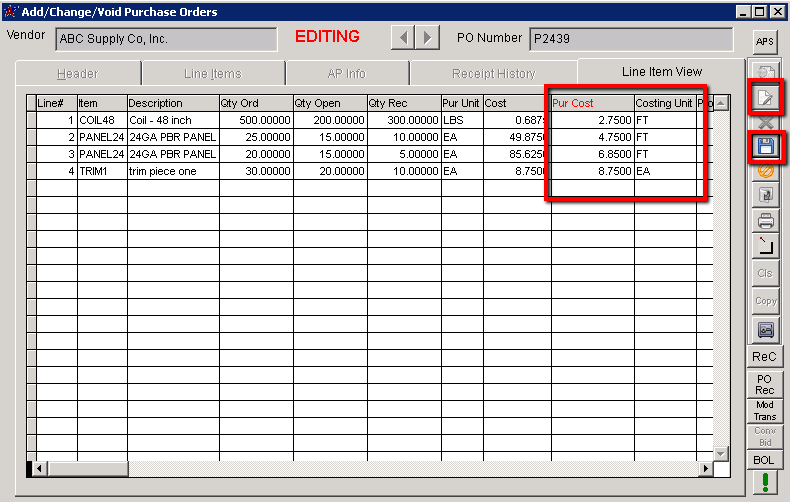Click the orange circular void icon

[x=765, y=171]
